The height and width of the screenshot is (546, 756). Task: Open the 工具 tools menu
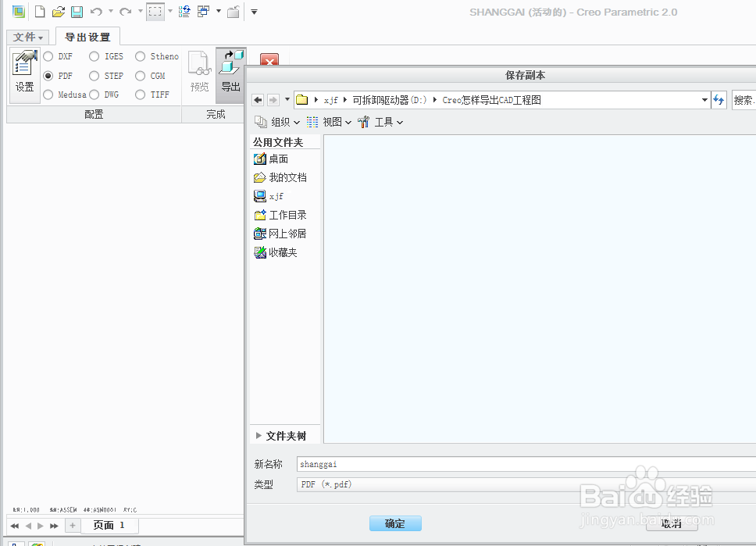click(x=380, y=122)
